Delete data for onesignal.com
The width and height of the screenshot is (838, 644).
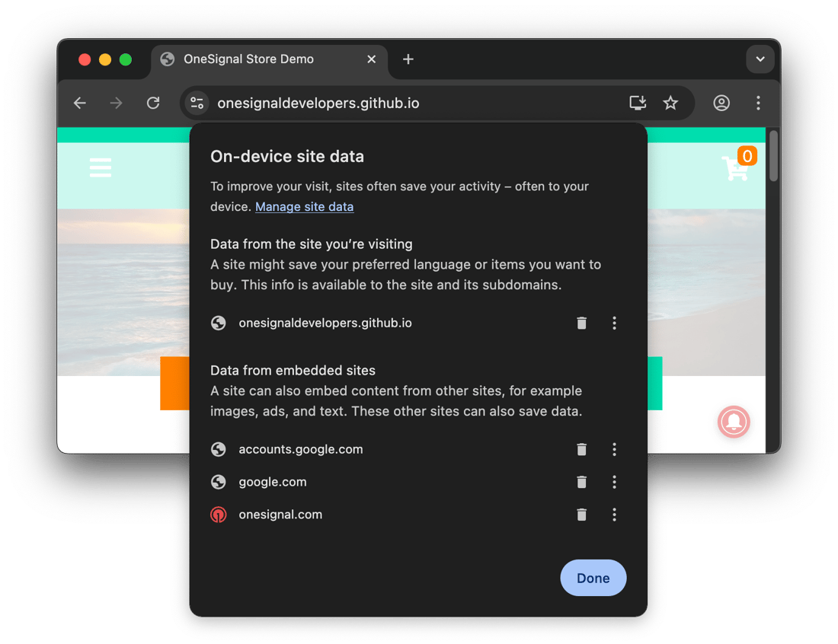point(581,515)
